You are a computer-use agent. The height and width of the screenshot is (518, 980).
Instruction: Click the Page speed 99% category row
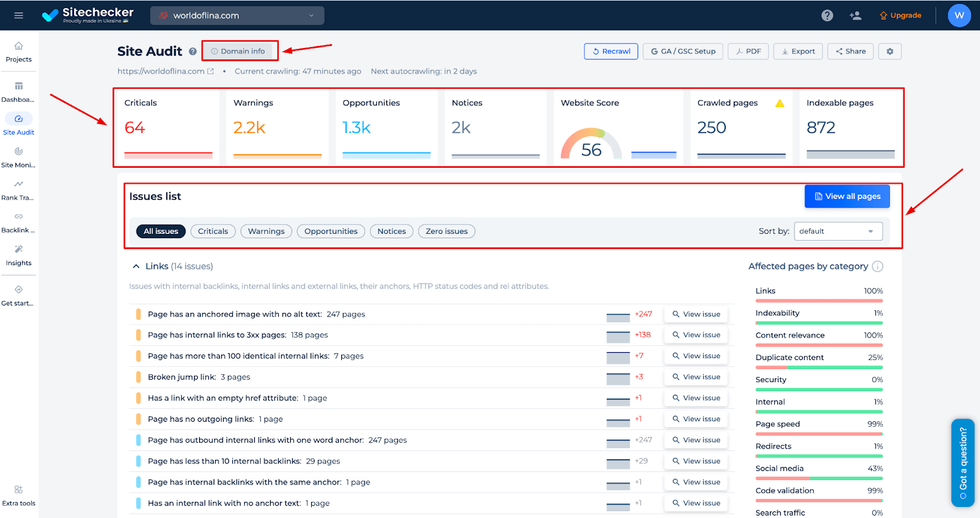tap(819, 427)
